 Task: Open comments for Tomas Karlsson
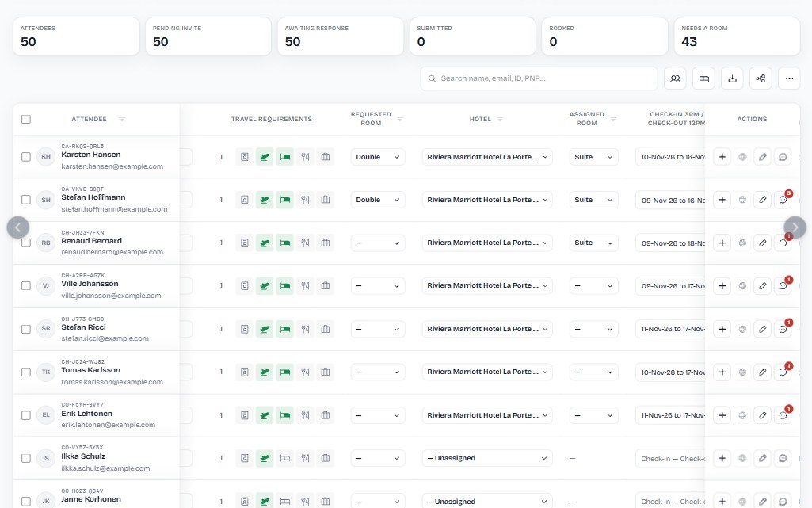783,372
